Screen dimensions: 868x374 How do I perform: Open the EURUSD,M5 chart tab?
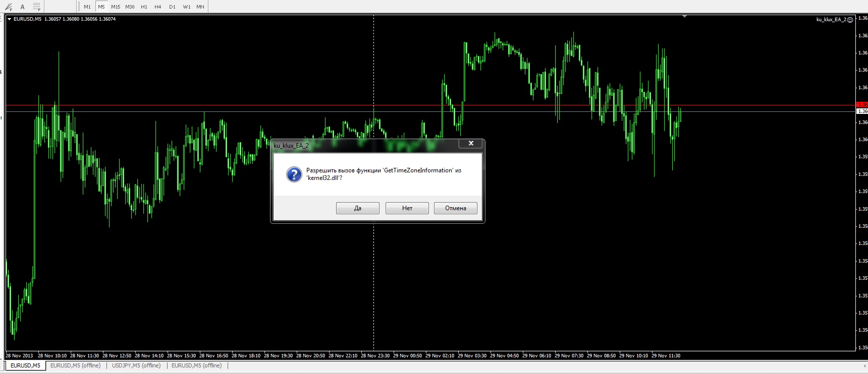(x=25, y=365)
